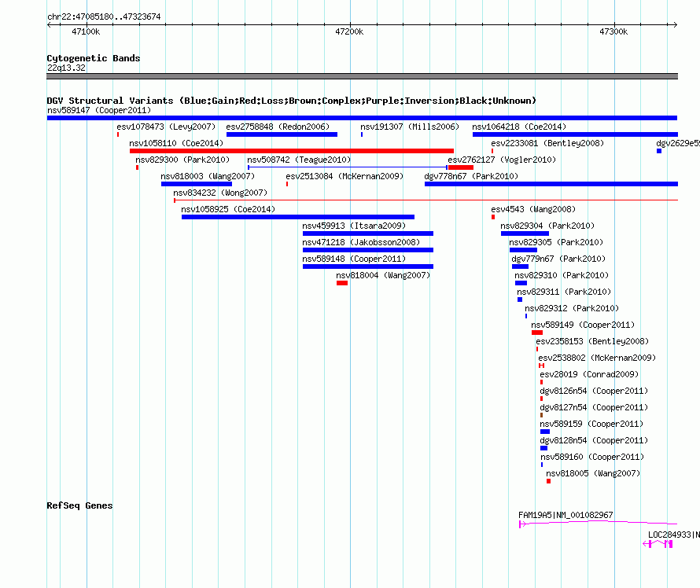
Task: Open esv2513084 (McKernan2009) label
Action: [x=344, y=176]
